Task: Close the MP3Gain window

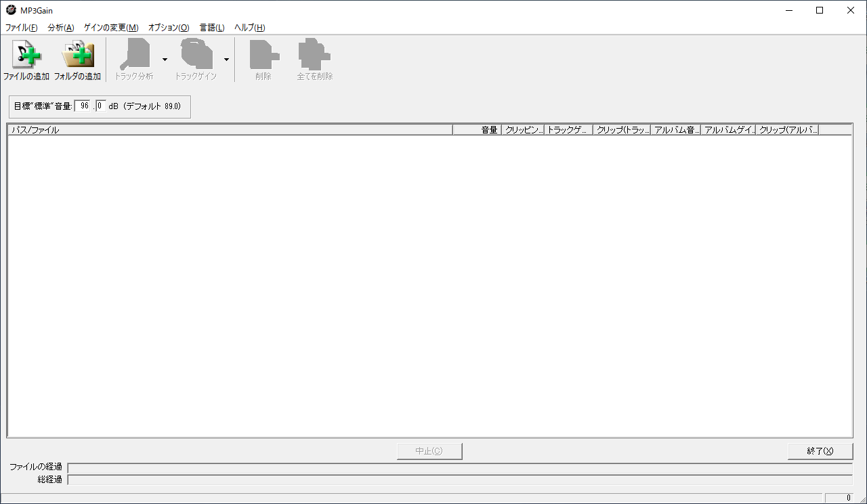Action: coord(851,10)
